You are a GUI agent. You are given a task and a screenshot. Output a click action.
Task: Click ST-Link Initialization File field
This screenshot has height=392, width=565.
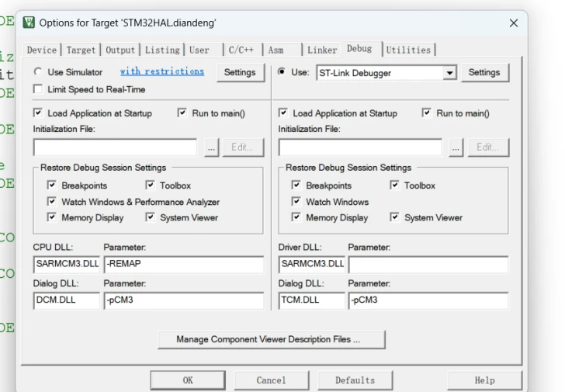[x=360, y=147]
